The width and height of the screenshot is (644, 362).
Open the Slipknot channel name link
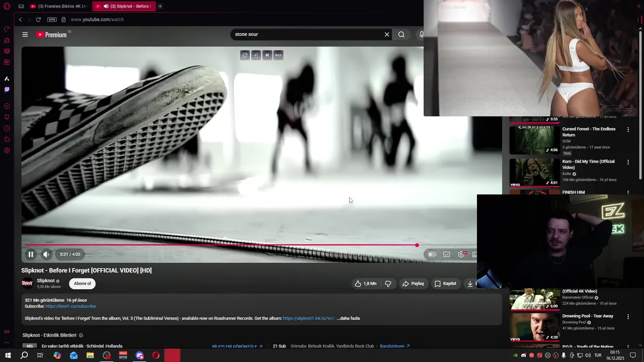pos(46,281)
